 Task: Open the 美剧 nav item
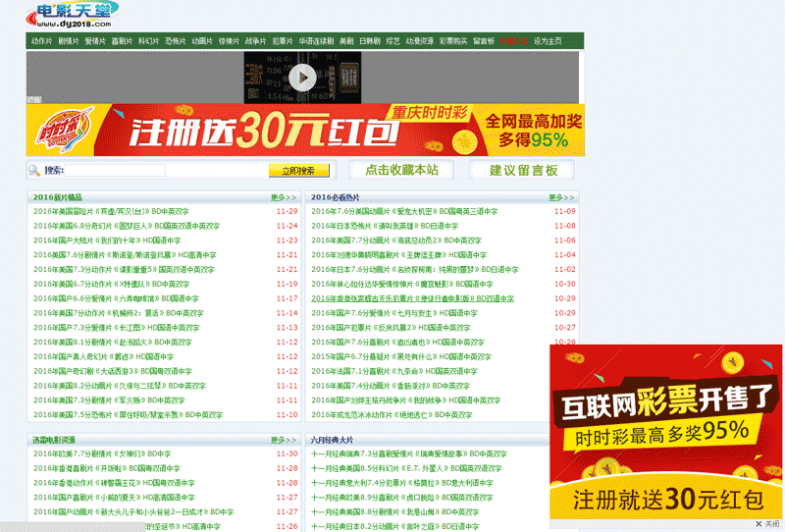346,41
